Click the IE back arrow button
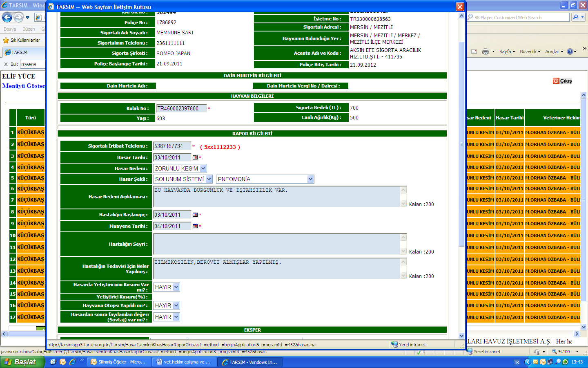Viewport: 588px width, 368px height. coord(7,17)
